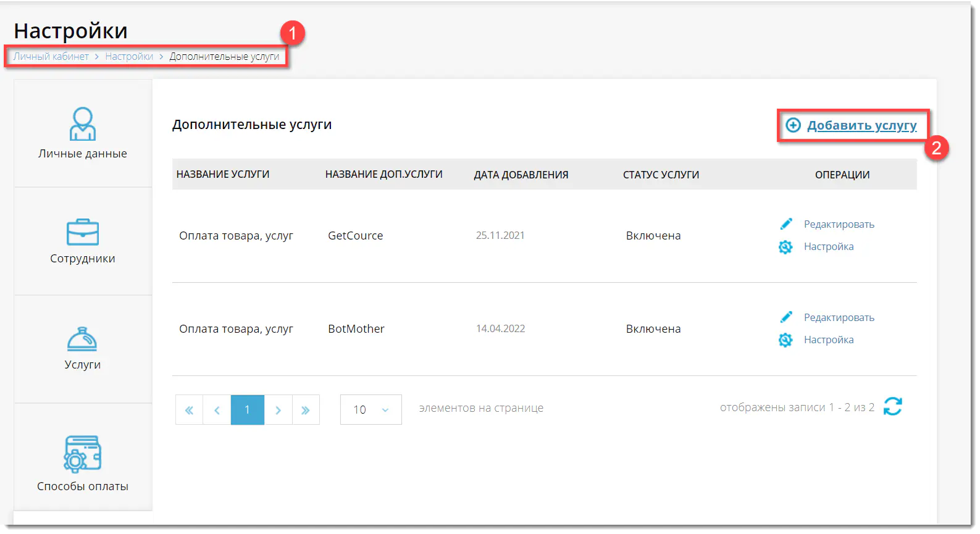Click Включена status in BotMother row

(x=653, y=329)
